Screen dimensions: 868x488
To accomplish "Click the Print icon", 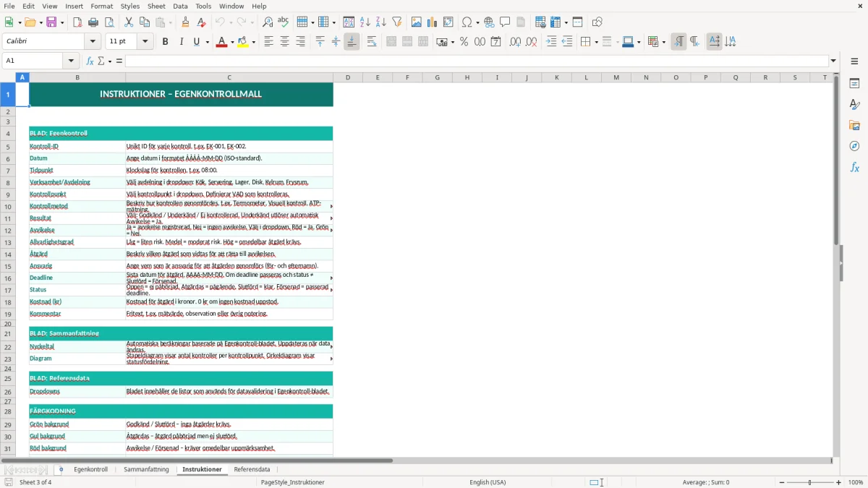I will click(93, 22).
